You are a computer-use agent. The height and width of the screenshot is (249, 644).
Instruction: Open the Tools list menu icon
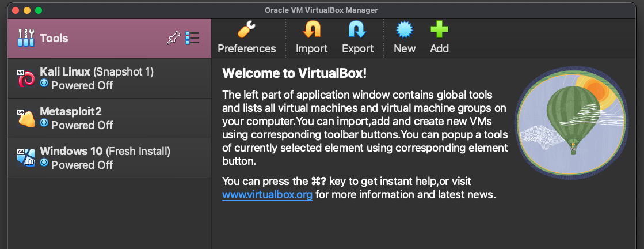[x=192, y=38]
